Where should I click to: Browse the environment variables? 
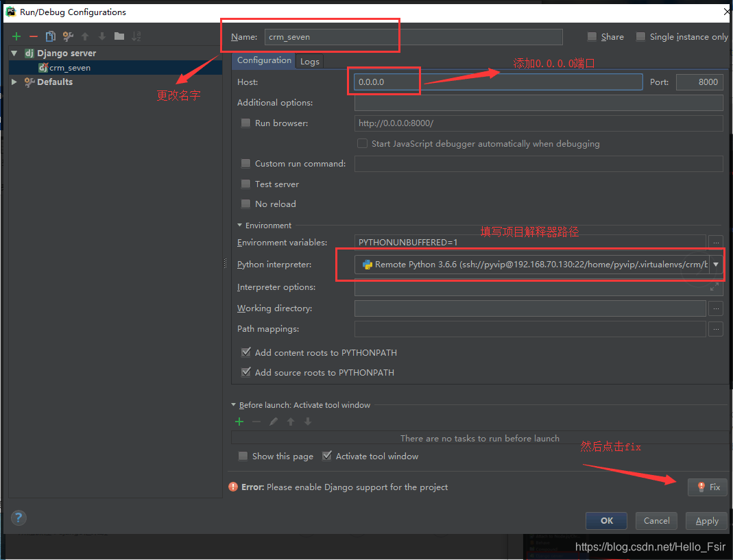[x=716, y=242]
